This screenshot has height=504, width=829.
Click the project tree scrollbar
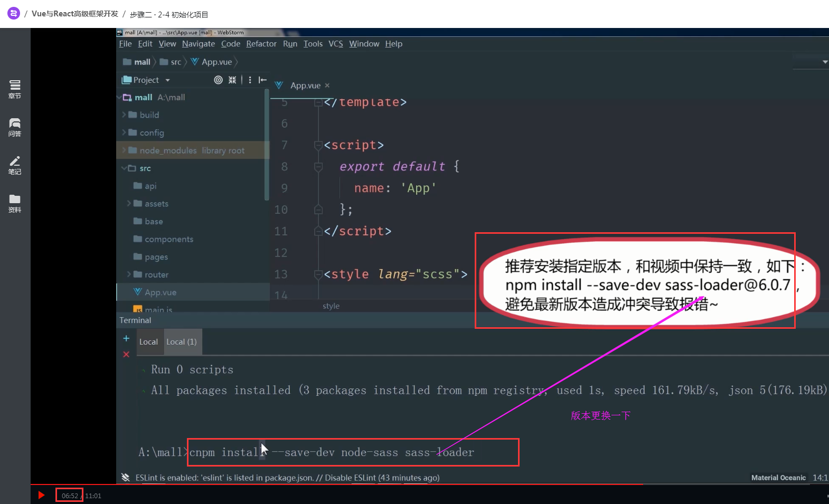(267, 145)
